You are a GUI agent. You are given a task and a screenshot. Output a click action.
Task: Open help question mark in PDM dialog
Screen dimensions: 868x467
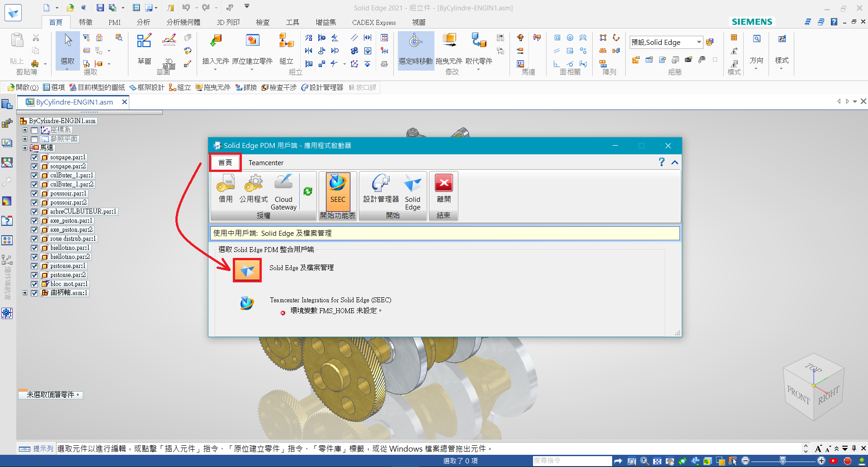click(661, 162)
